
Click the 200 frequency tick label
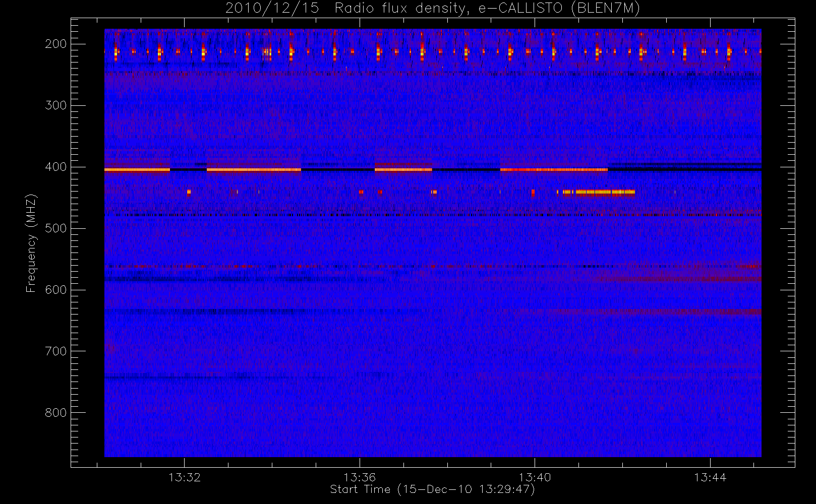click(x=55, y=44)
